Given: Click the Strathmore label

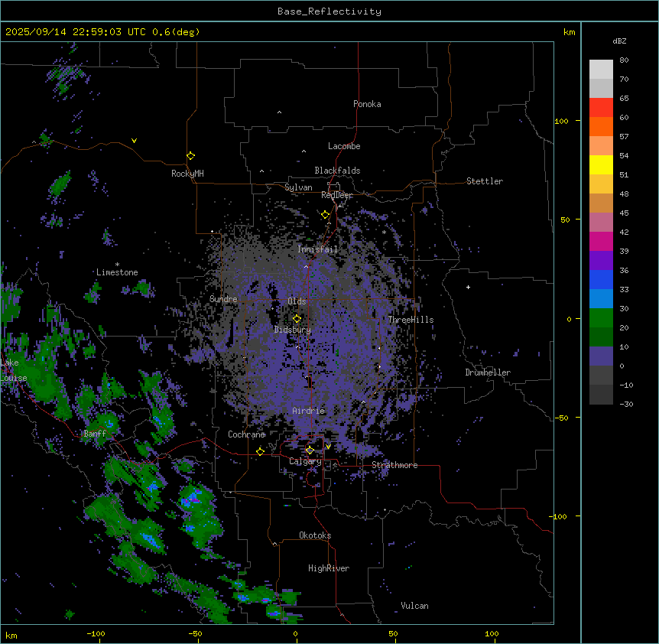Looking at the screenshot, I should pyautogui.click(x=394, y=465).
